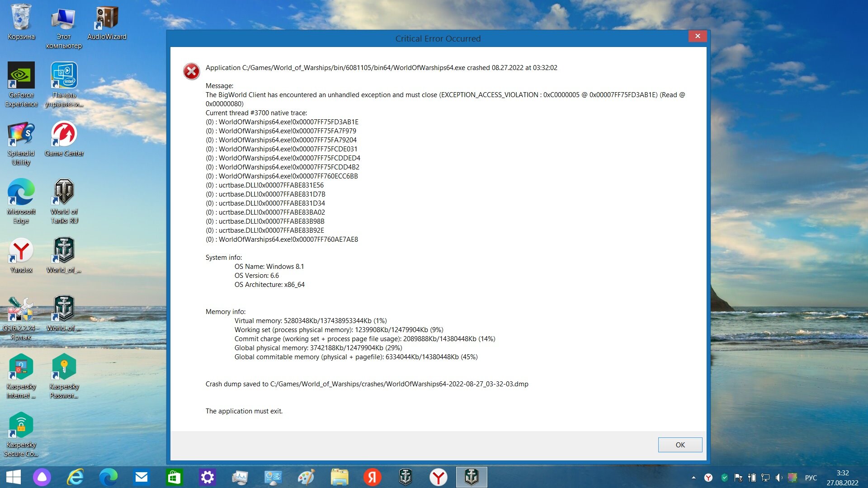
Task: Select the Kaspersky Password desktop shortcut
Action: [x=64, y=376]
